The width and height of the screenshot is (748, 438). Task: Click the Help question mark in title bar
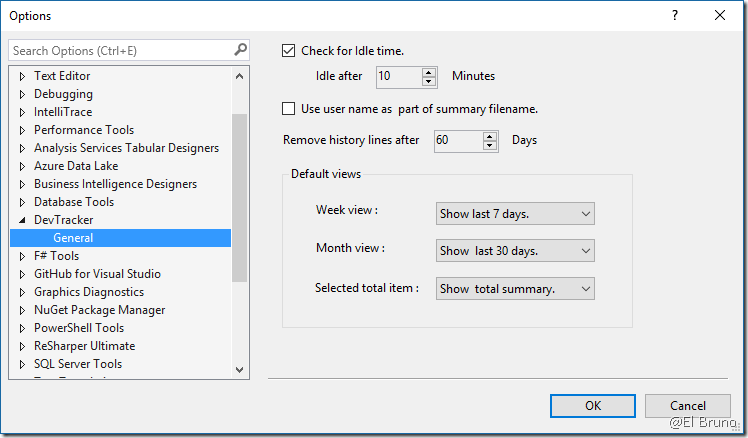(674, 16)
